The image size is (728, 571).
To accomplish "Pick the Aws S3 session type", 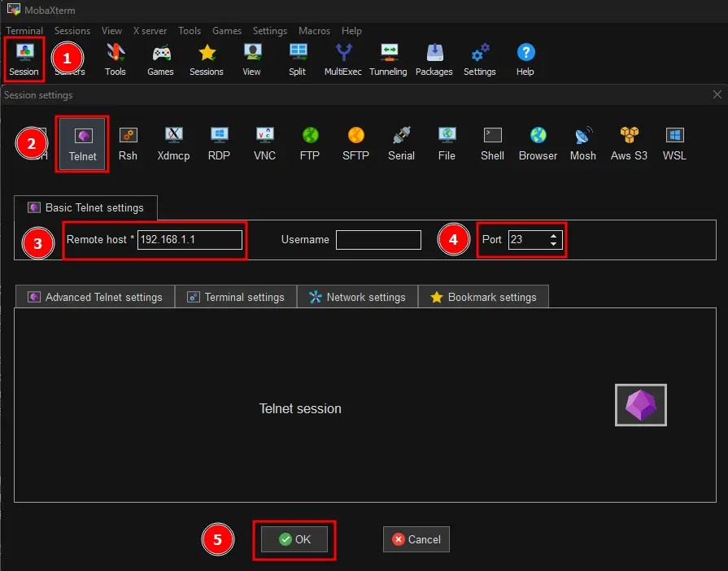I will click(629, 144).
